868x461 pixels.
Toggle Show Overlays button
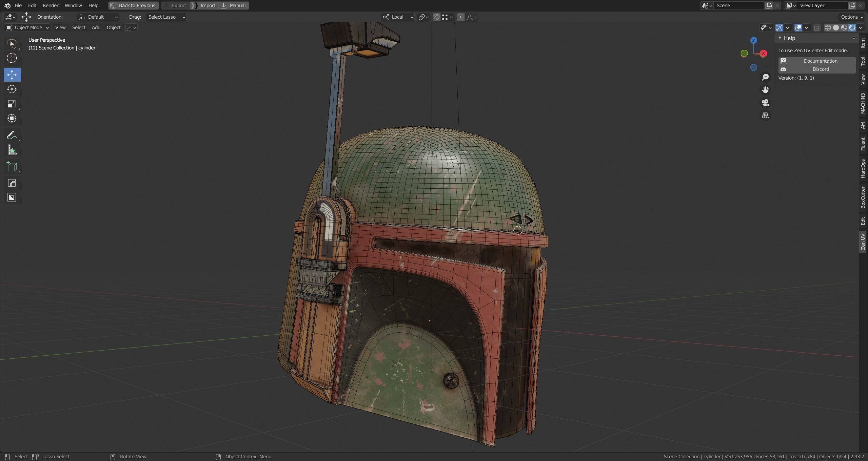(x=798, y=27)
